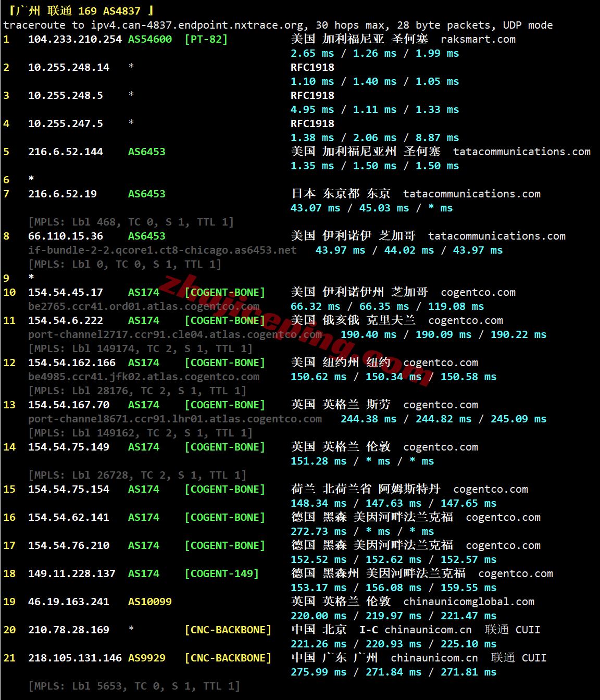The width and height of the screenshot is (600, 700).
Task: Click hostname port-channel8671.ccr91.lhr01.atlas.cogentco.com
Action: click(x=175, y=419)
